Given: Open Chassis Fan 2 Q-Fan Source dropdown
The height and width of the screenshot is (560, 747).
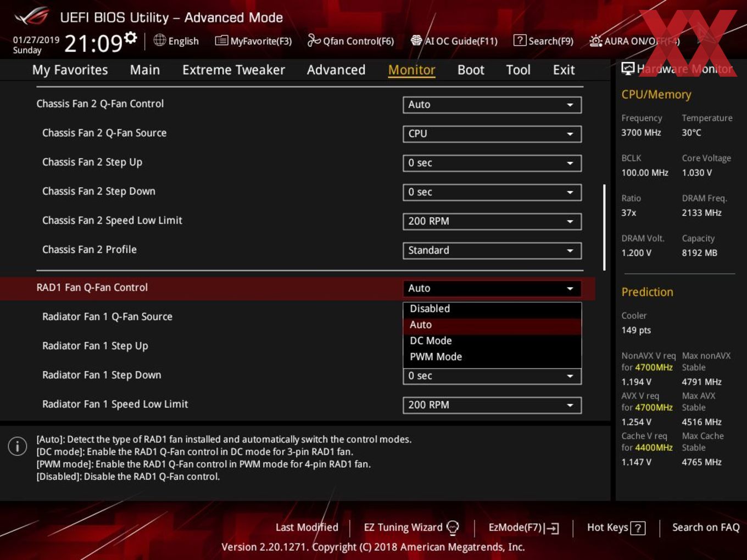Looking at the screenshot, I should pos(492,133).
